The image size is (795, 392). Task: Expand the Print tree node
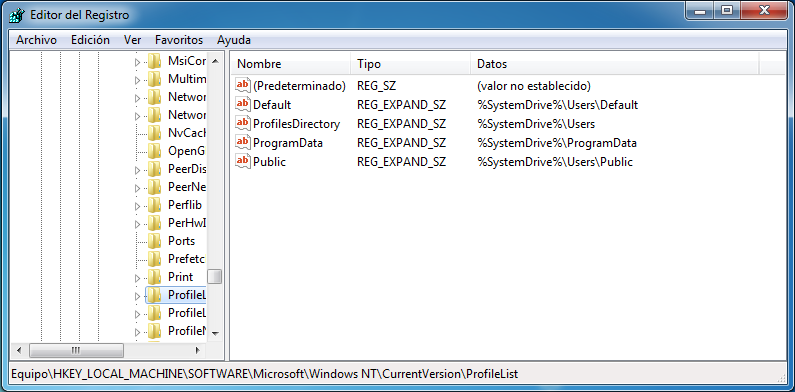(x=137, y=278)
